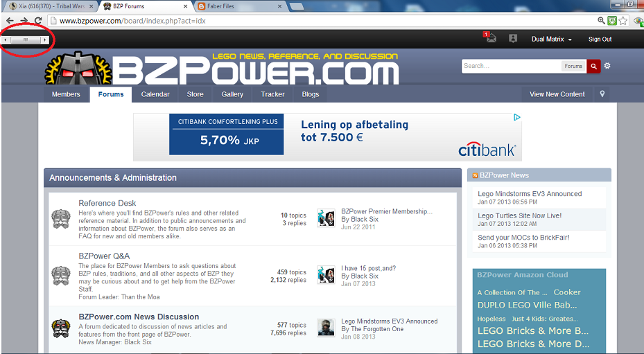Close the BZP Forums browser tab
The width and height of the screenshot is (644, 354).
point(185,6)
